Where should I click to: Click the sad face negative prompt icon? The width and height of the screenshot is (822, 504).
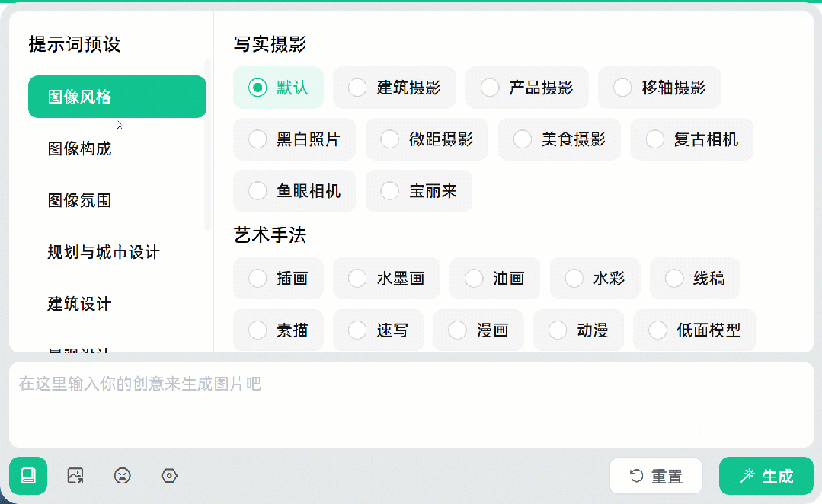pos(122,476)
